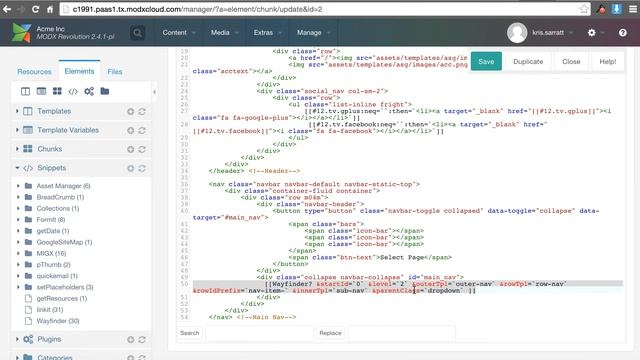Refresh the Template Variables row
The width and height of the screenshot is (640, 360).
tap(142, 130)
